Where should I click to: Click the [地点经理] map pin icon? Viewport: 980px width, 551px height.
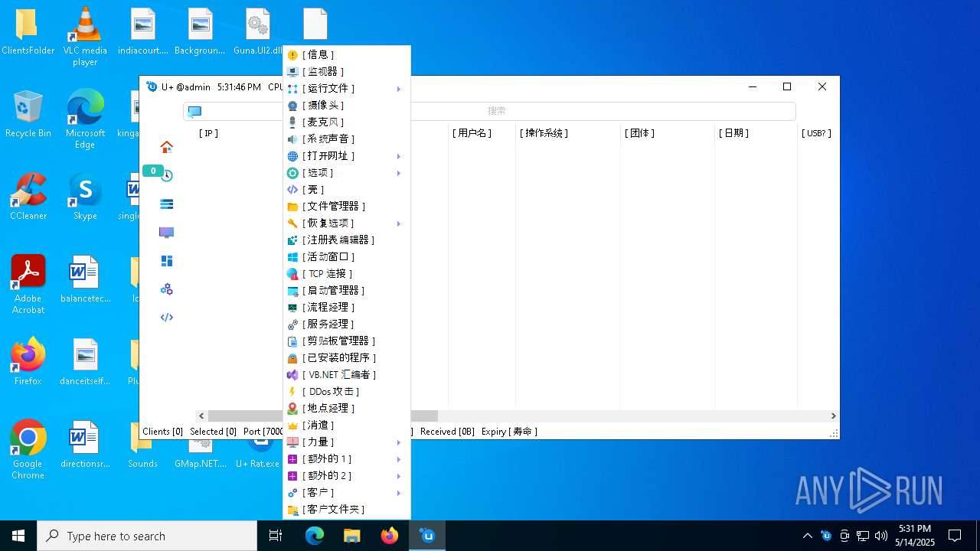coord(292,409)
